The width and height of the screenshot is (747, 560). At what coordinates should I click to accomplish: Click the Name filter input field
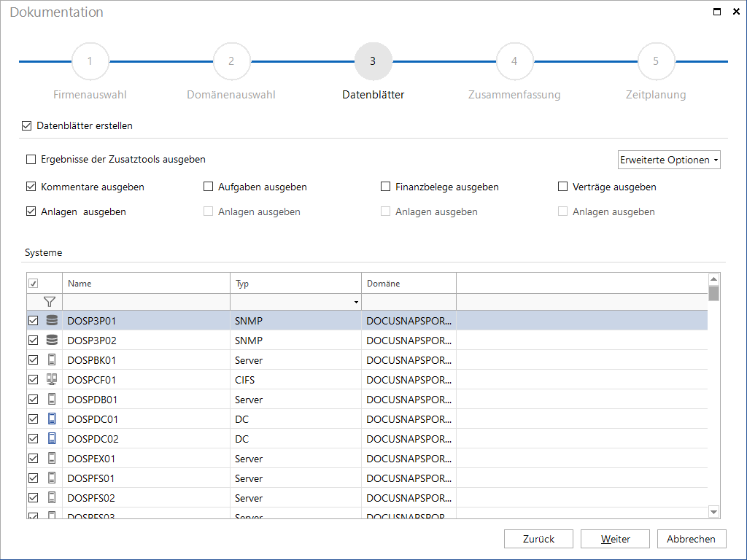[146, 302]
